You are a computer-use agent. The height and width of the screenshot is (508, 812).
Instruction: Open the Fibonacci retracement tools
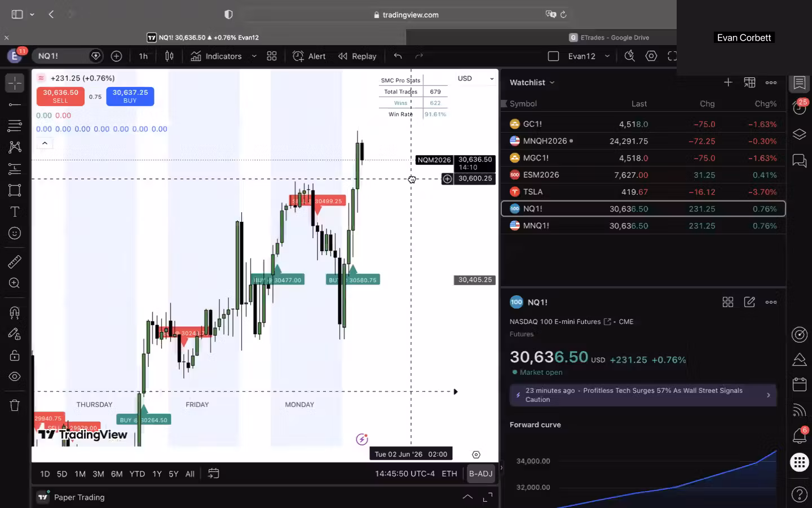click(x=15, y=125)
